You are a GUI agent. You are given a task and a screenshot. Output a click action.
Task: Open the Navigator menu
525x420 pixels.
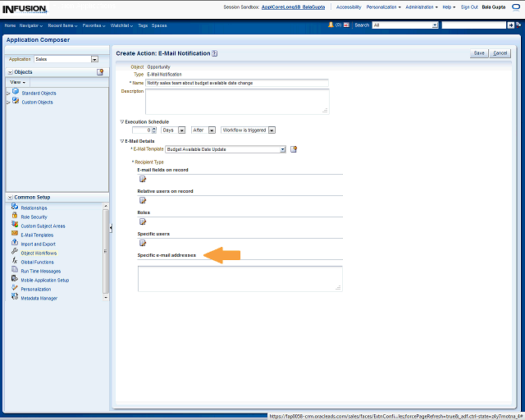31,25
